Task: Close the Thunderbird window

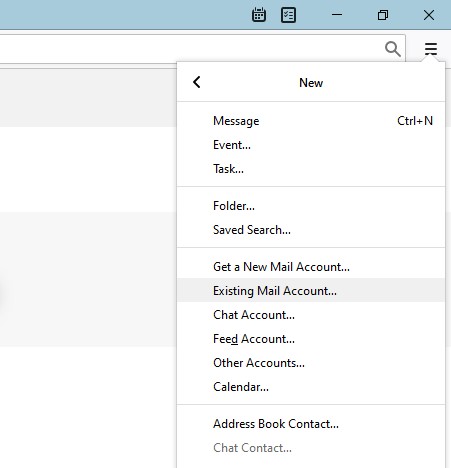Action: 429,15
